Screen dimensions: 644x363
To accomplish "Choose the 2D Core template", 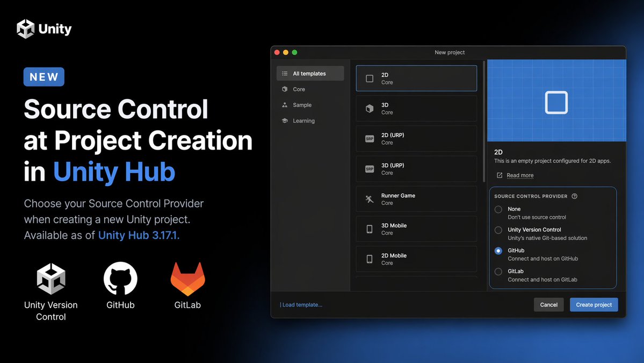I will pos(416,78).
